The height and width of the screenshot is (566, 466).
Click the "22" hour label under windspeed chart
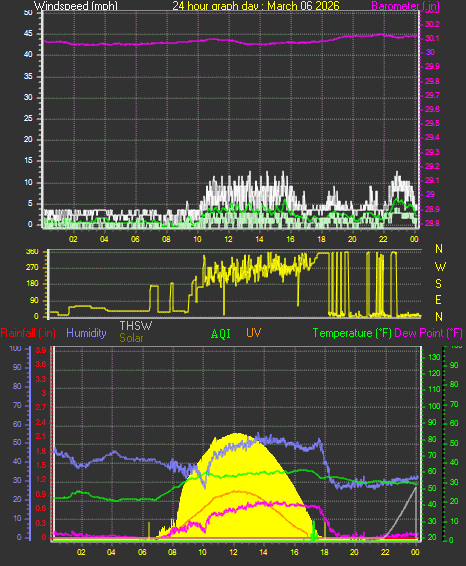coord(383,239)
